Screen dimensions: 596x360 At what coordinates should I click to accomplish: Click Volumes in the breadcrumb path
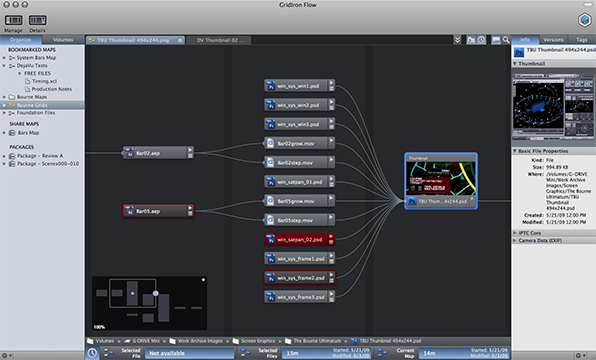click(x=105, y=341)
